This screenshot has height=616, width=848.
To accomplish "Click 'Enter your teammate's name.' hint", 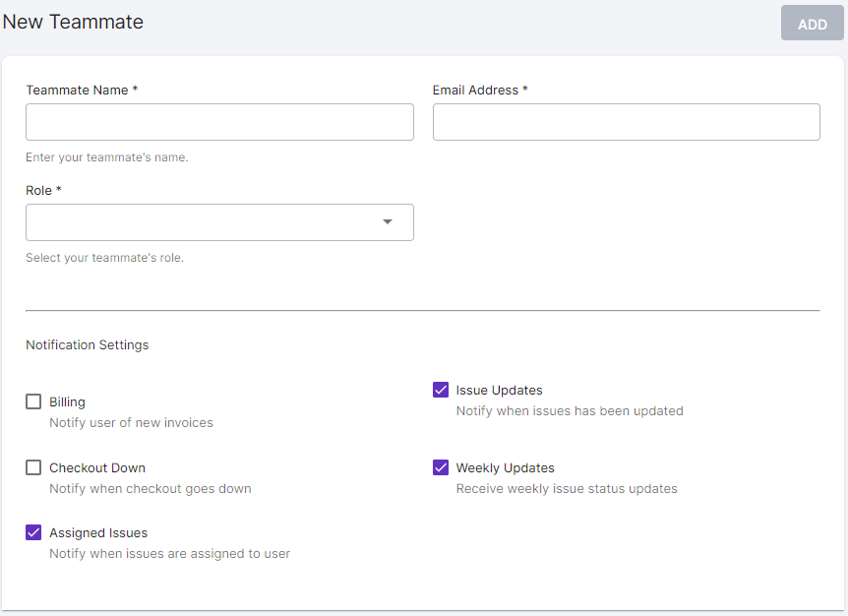I will point(107,157).
